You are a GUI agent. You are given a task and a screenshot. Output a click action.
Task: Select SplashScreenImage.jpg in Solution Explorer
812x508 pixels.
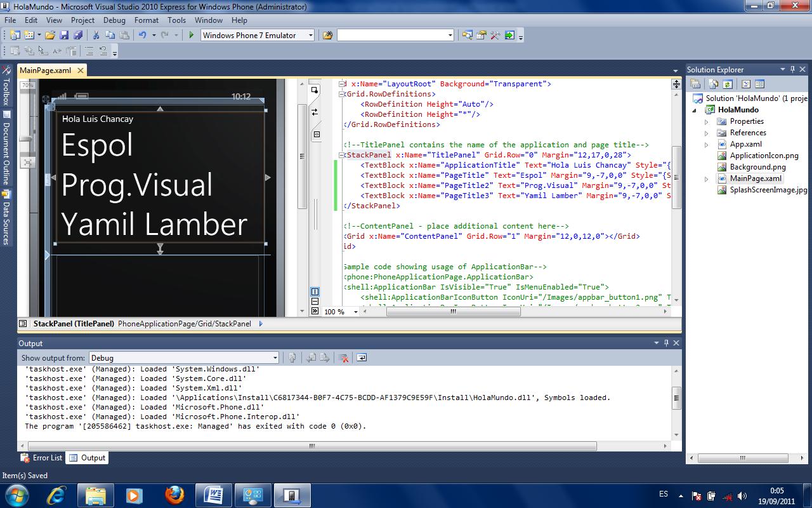(x=768, y=190)
